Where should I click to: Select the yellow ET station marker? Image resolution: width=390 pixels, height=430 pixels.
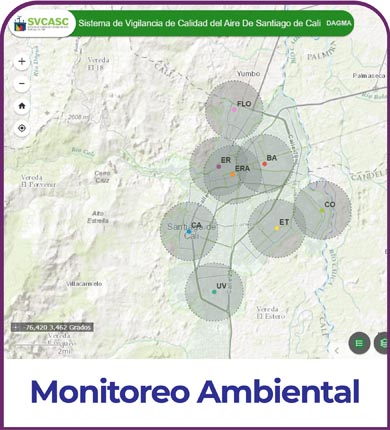tap(277, 228)
